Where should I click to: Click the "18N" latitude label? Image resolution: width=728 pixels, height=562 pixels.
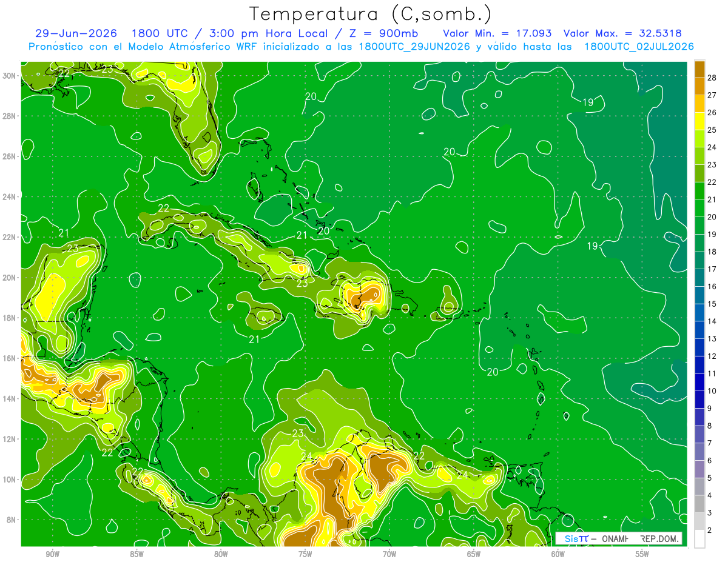tap(10, 318)
